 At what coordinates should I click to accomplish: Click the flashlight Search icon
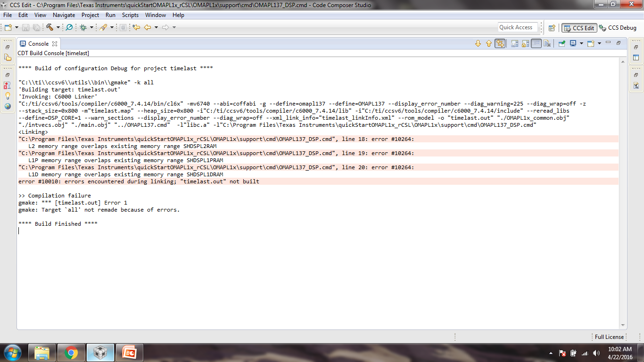pyautogui.click(x=103, y=27)
